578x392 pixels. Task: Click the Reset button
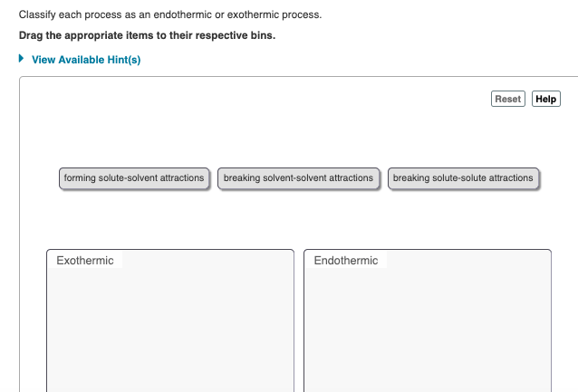point(508,99)
